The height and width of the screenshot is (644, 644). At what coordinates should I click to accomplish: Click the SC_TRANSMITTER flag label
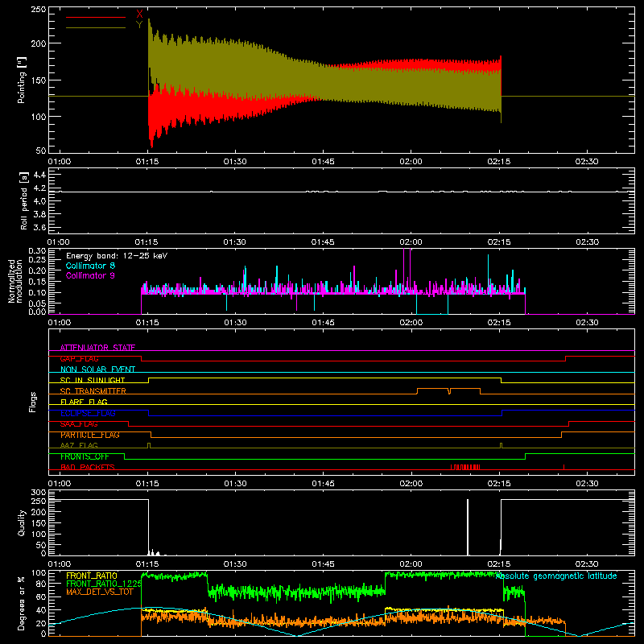point(93,391)
